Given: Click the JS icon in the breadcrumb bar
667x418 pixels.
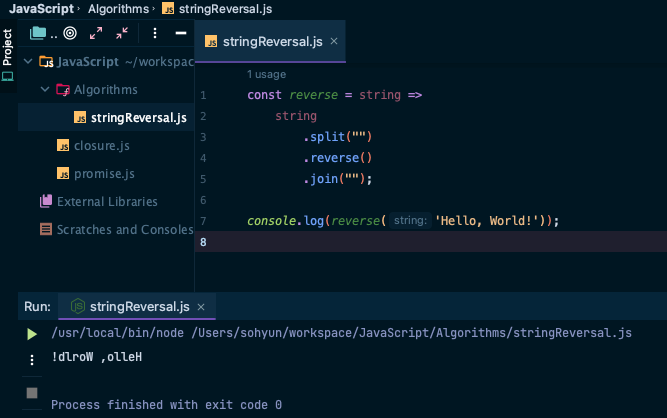Looking at the screenshot, I should pos(168,9).
